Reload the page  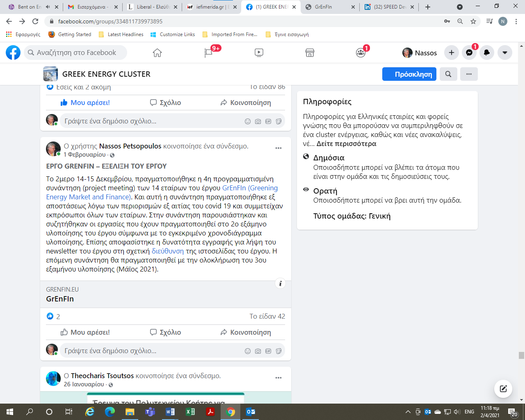point(35,21)
